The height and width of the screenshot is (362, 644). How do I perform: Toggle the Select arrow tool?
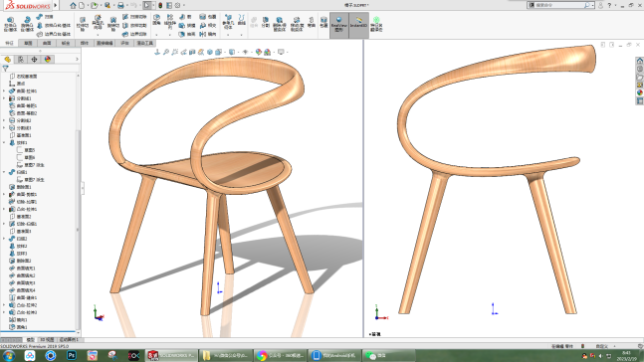pyautogui.click(x=147, y=5)
